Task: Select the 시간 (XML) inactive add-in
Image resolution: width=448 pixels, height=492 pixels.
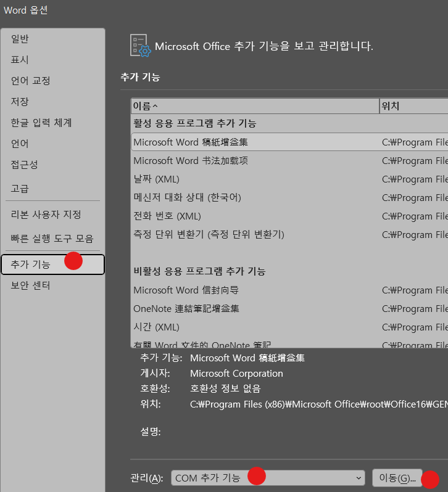Action: pyautogui.click(x=289, y=327)
